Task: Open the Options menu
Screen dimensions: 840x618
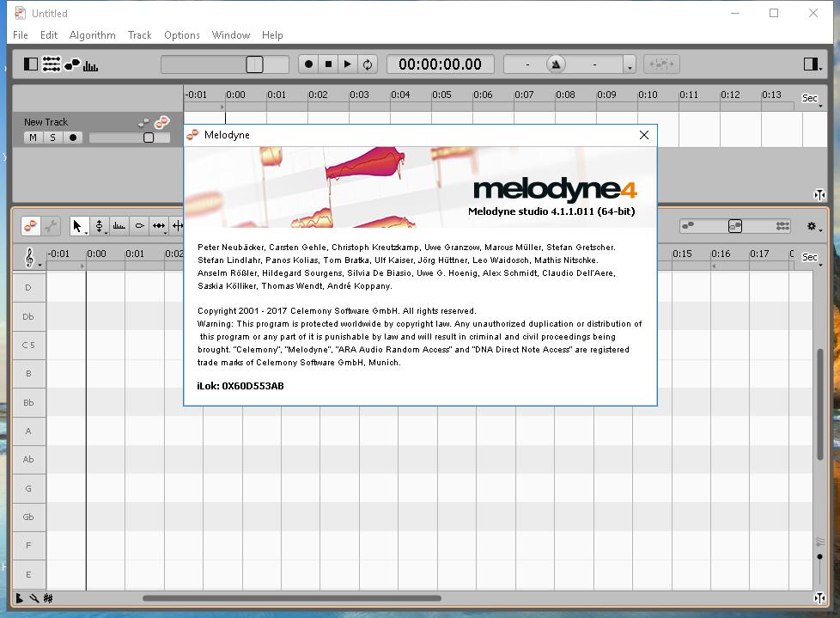Action: [182, 35]
